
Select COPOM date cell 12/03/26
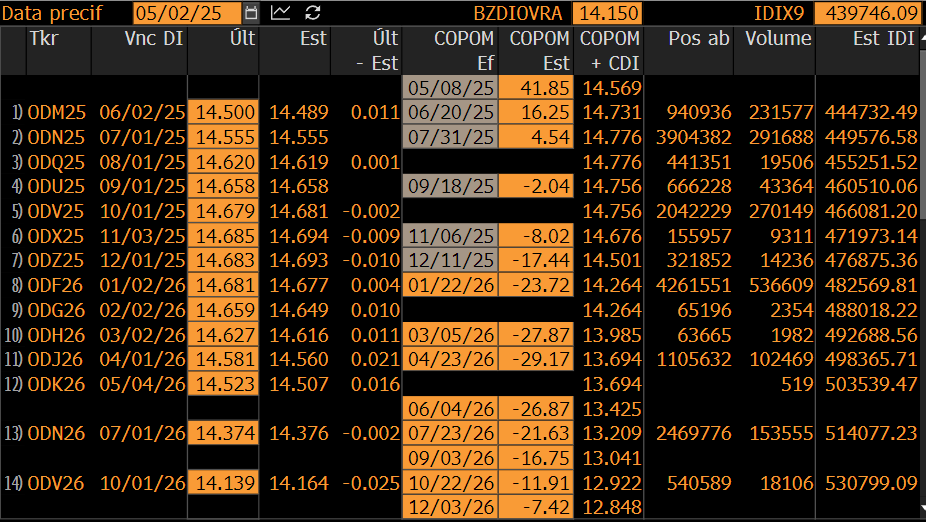click(x=451, y=507)
